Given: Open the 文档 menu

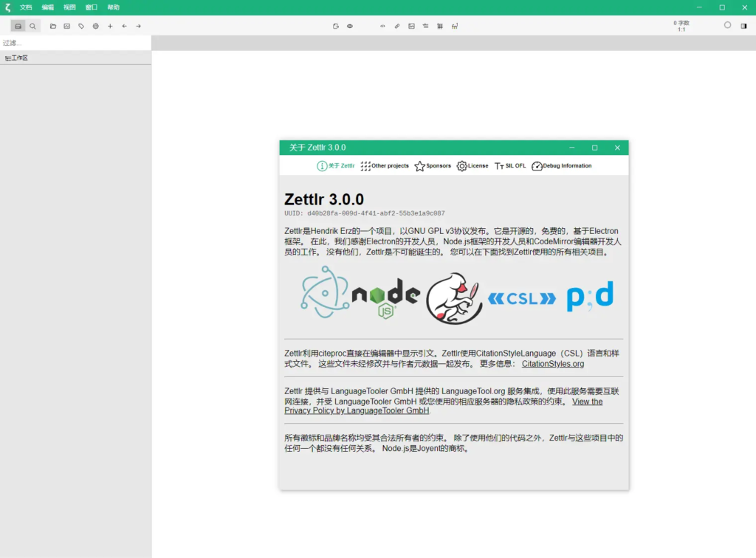Looking at the screenshot, I should pyautogui.click(x=26, y=7).
